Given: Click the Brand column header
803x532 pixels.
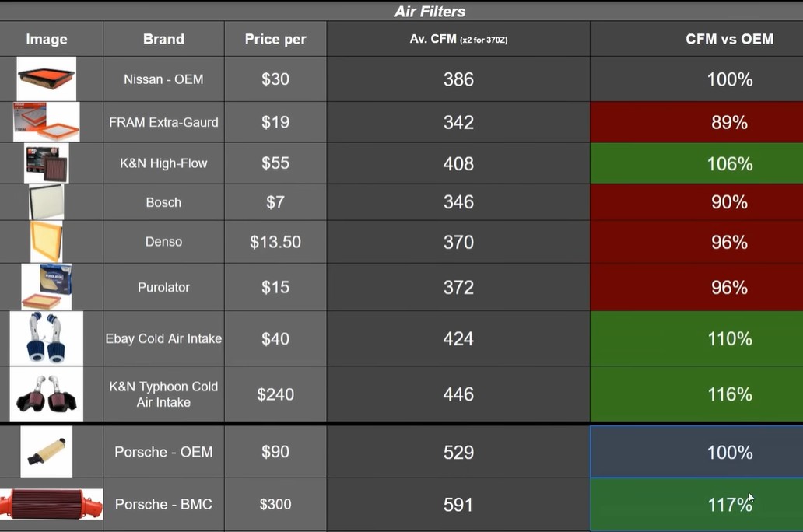Looking at the screenshot, I should 163,39.
